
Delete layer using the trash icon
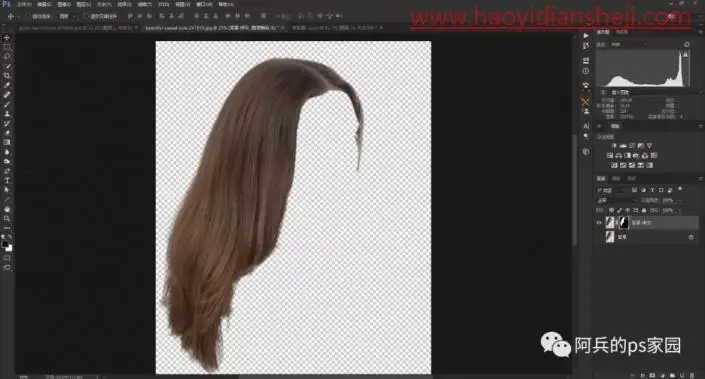[692, 375]
